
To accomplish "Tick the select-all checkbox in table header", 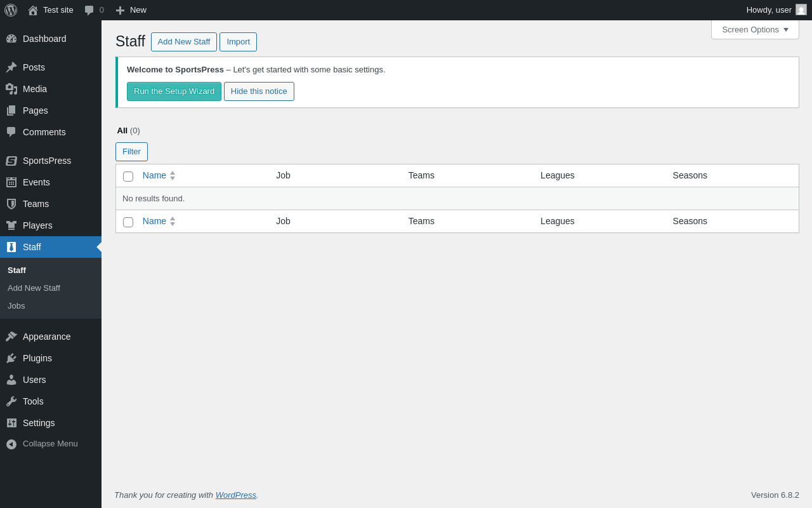I will 128,177.
